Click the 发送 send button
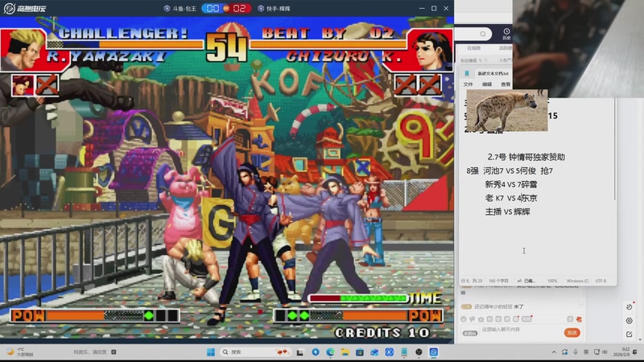Image resolution: width=644 pixels, height=362 pixels. (x=572, y=332)
